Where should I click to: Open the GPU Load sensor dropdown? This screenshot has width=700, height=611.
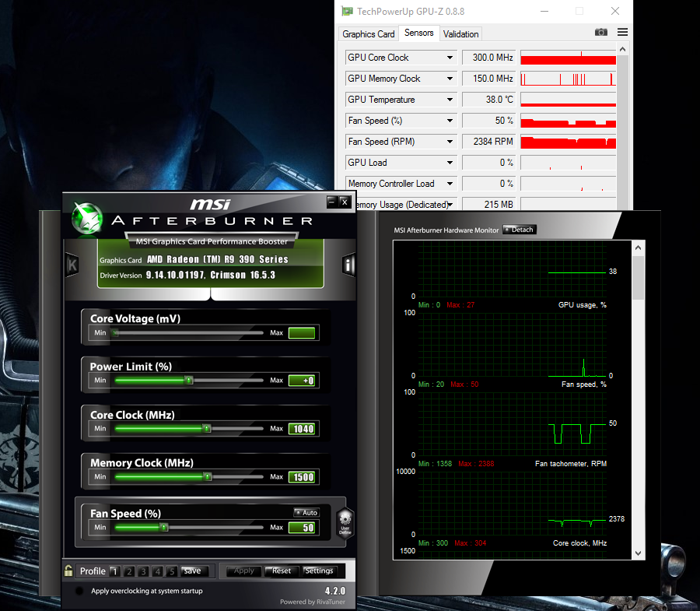[x=450, y=163]
